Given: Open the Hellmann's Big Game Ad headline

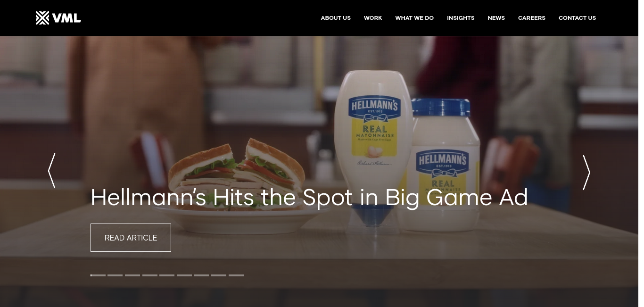Looking at the screenshot, I should (309, 197).
